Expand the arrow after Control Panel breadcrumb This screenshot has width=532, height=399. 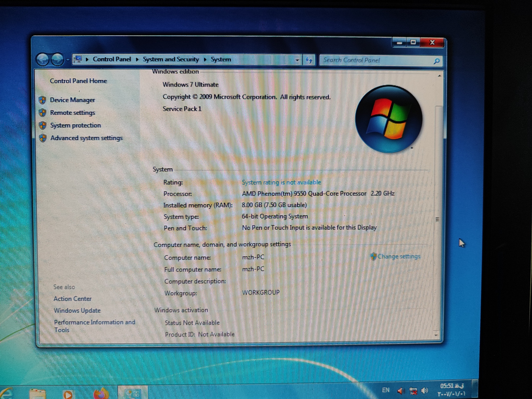137,59
